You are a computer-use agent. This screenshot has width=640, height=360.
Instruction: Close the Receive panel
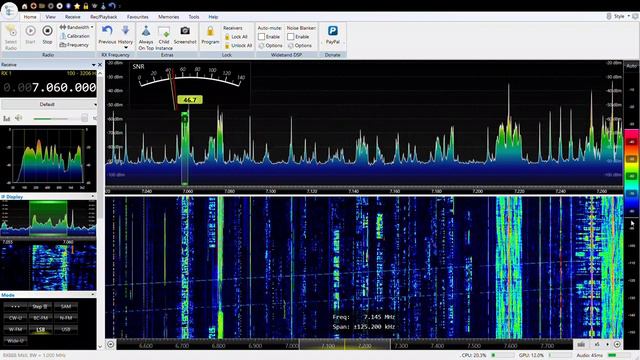pyautogui.click(x=100, y=64)
